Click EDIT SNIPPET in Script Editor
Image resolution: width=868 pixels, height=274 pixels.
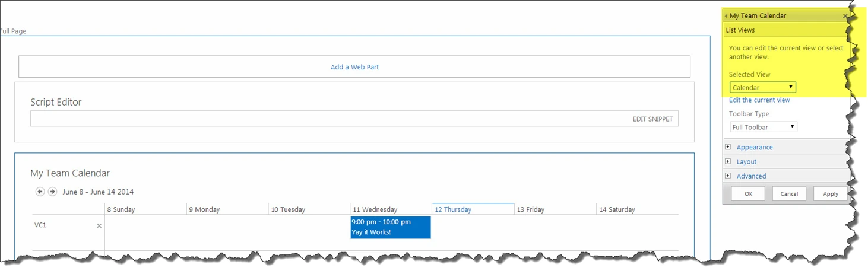tap(652, 119)
